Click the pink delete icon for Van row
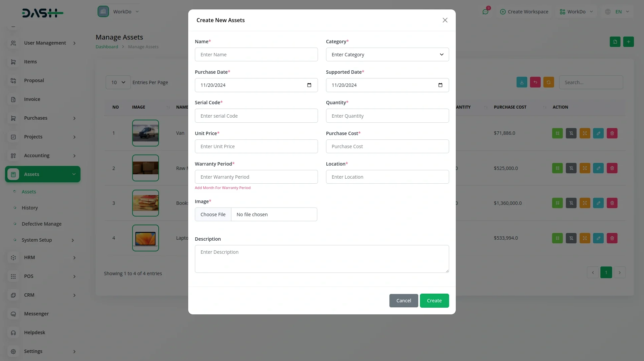This screenshot has width=644, height=361. 612,133
